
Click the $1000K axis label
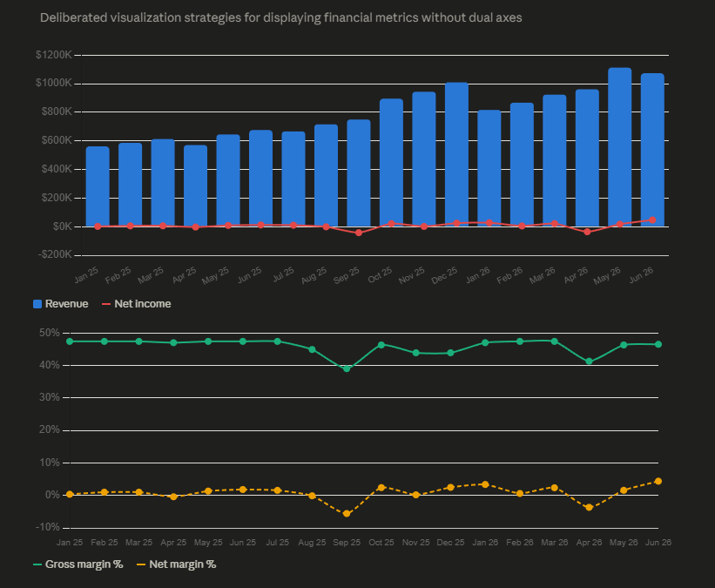54,83
